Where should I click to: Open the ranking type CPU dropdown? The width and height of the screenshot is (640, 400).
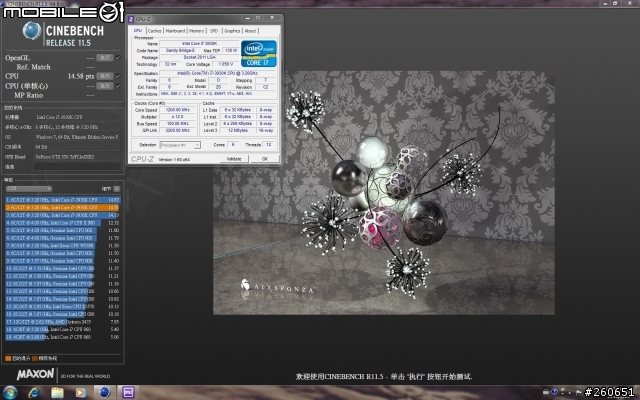29,189
